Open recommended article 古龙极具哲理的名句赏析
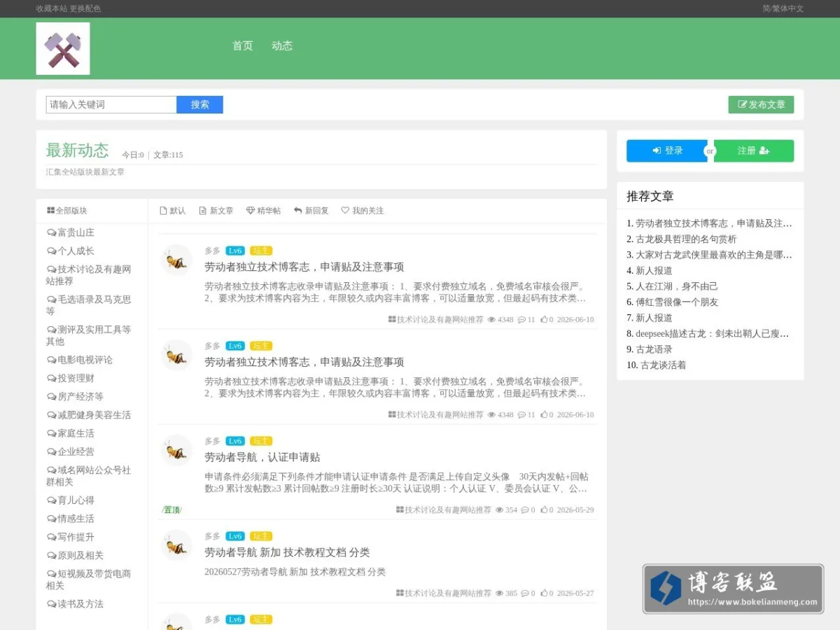840x630 pixels. tap(686, 239)
